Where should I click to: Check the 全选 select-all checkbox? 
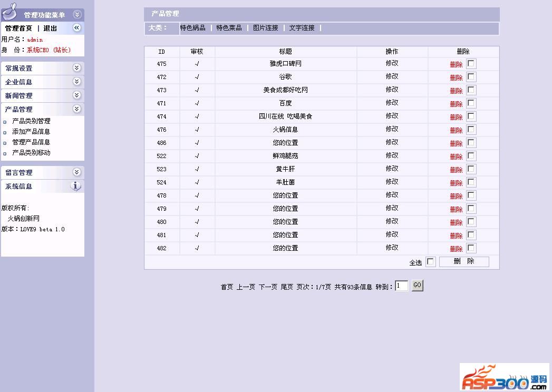click(x=431, y=262)
